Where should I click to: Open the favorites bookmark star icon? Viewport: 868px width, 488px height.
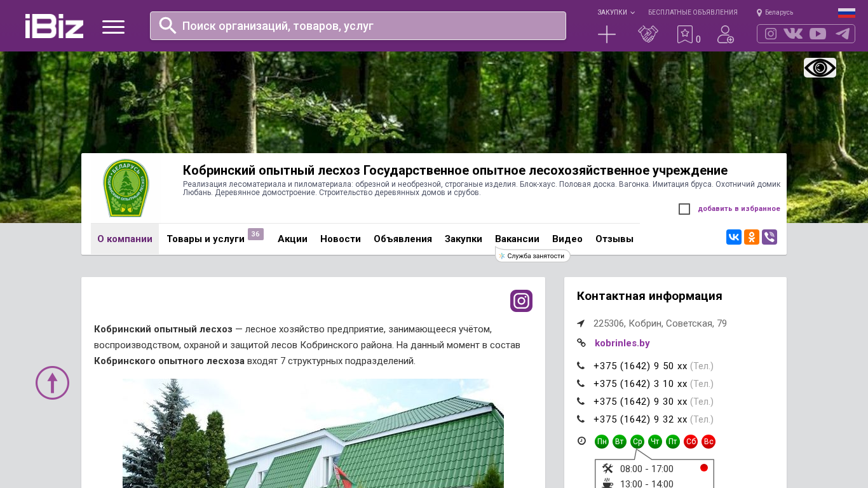pyautogui.click(x=684, y=34)
